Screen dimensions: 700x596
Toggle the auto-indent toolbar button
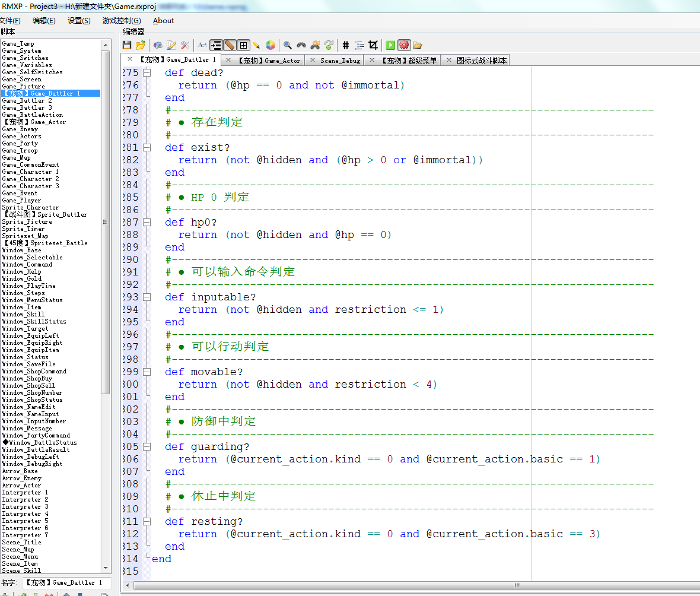coord(216,45)
